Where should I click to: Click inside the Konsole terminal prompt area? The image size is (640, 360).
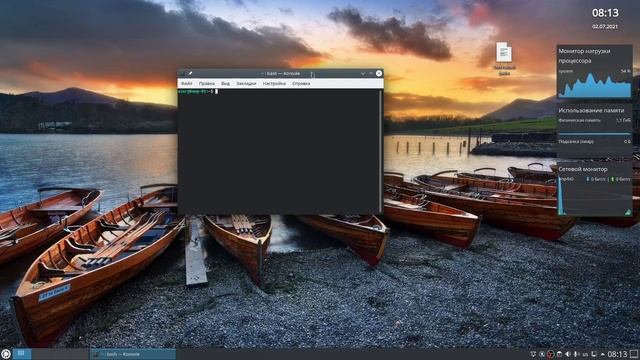279,151
